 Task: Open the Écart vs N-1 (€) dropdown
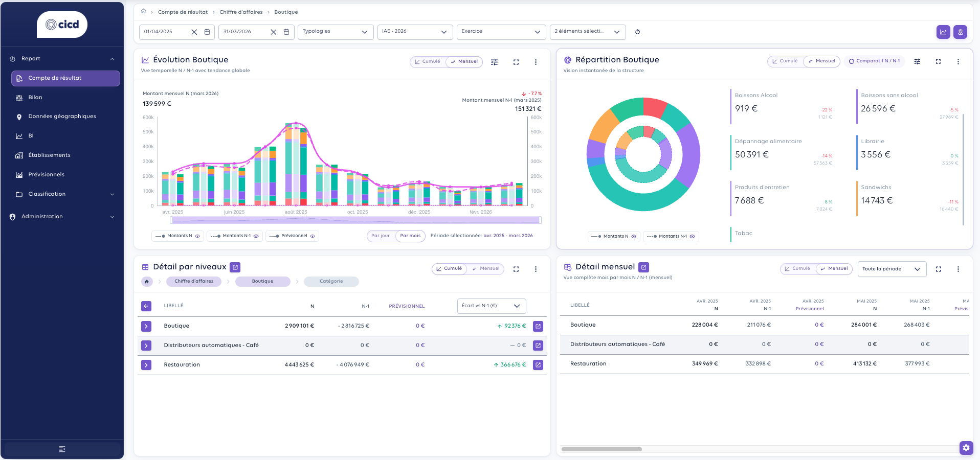coord(491,306)
